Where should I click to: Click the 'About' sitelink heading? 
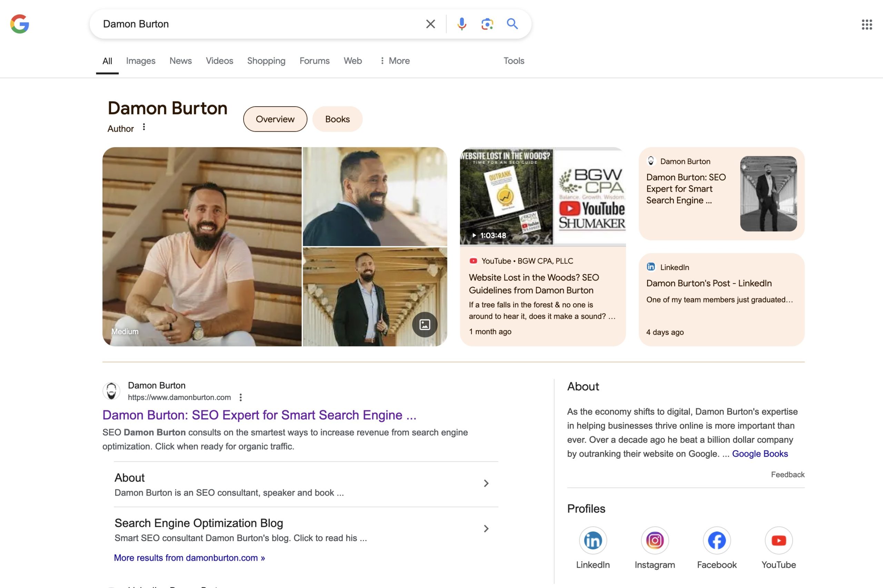129,478
